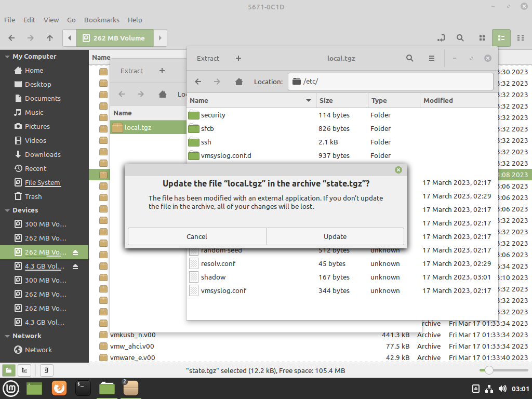Go forward in local.tgz archive window
532x399 pixels.
[217, 82]
